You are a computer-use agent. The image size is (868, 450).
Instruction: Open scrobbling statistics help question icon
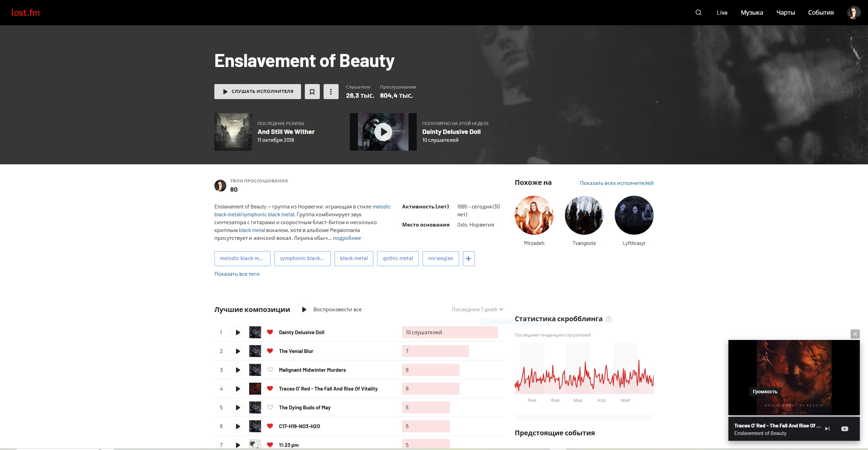click(609, 319)
